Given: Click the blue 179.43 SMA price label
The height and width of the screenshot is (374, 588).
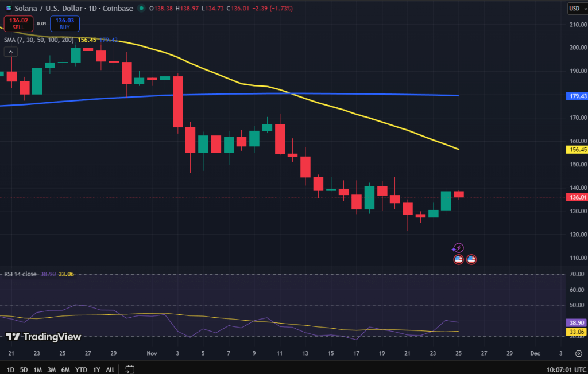Looking at the screenshot, I should pyautogui.click(x=577, y=96).
